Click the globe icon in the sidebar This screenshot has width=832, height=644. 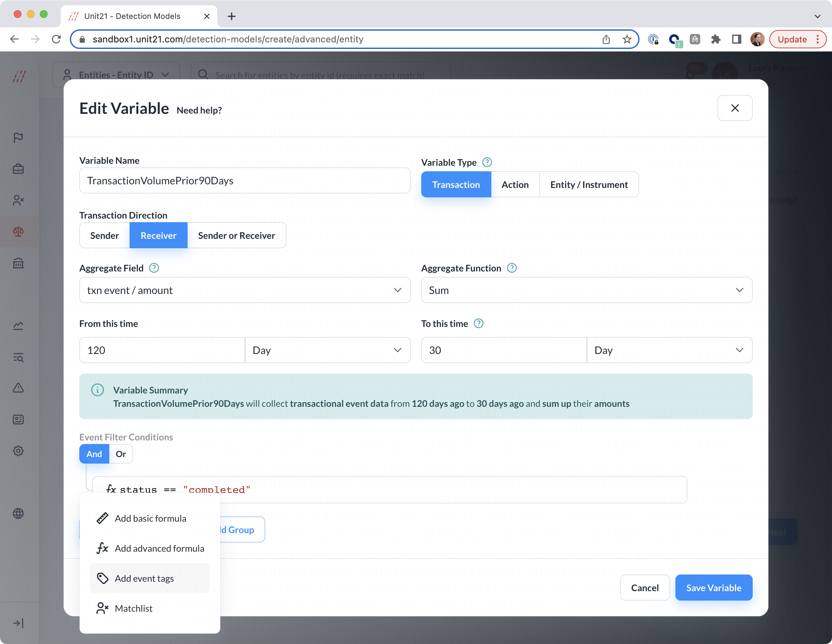point(18,514)
